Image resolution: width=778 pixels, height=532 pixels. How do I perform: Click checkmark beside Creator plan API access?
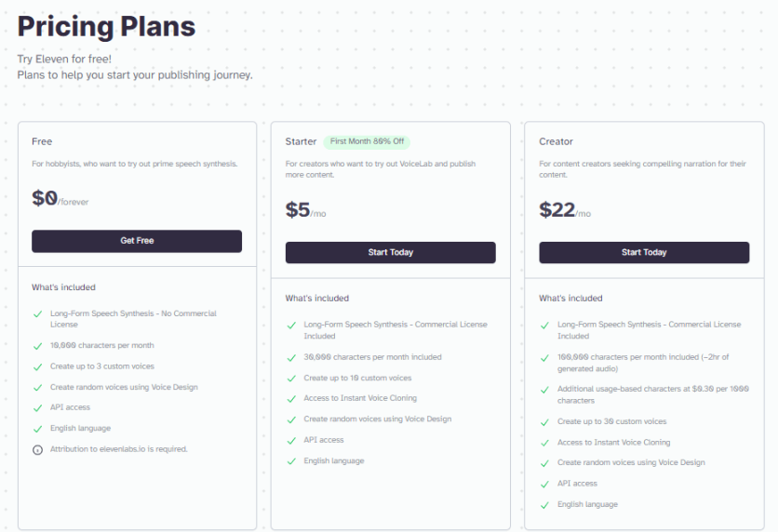(x=545, y=484)
